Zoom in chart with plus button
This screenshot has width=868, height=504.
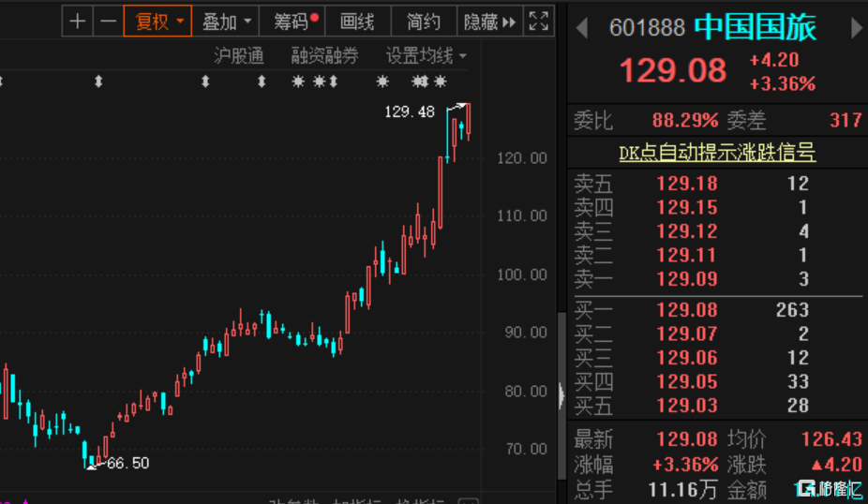point(78,22)
